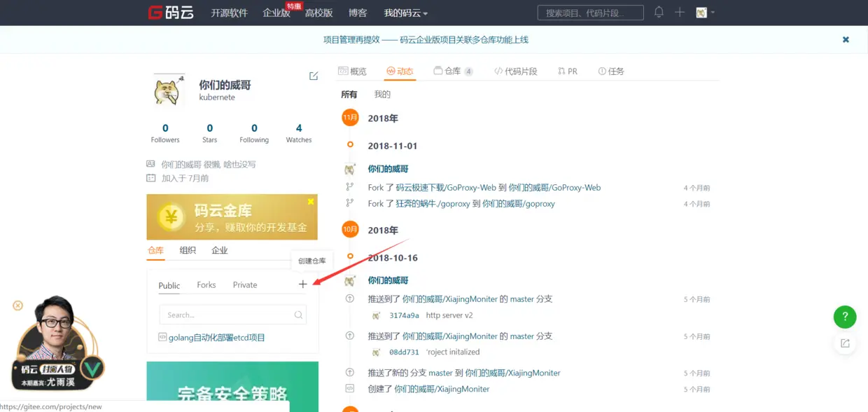The width and height of the screenshot is (868, 412).
Task: Select Public repository filter
Action: pyautogui.click(x=169, y=285)
